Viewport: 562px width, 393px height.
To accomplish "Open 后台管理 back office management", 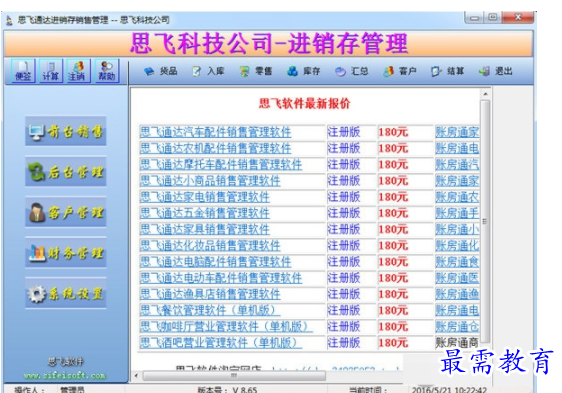I will [x=66, y=172].
